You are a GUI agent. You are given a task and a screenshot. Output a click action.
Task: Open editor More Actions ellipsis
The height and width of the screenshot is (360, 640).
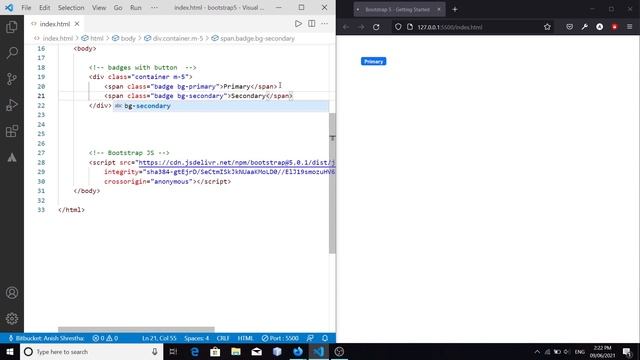point(324,24)
